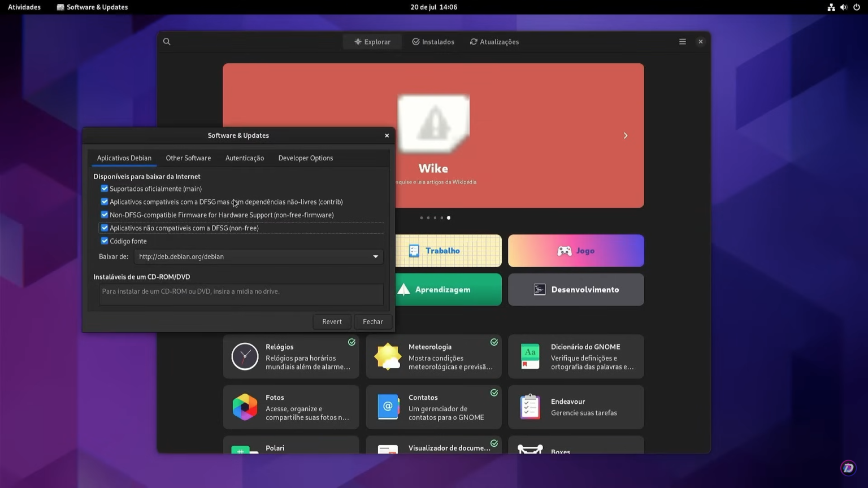Open the Desenvolvimento category
The width and height of the screenshot is (868, 488).
click(576, 289)
